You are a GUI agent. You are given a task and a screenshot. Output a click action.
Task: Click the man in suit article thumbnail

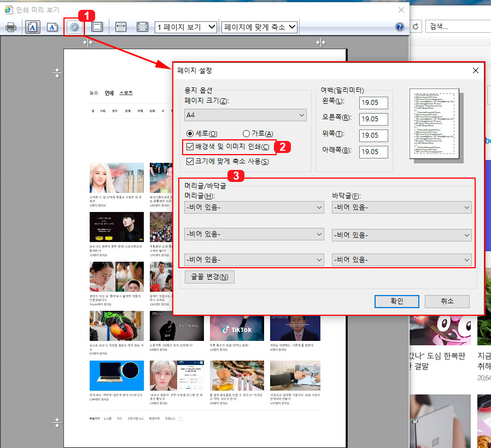point(295,328)
